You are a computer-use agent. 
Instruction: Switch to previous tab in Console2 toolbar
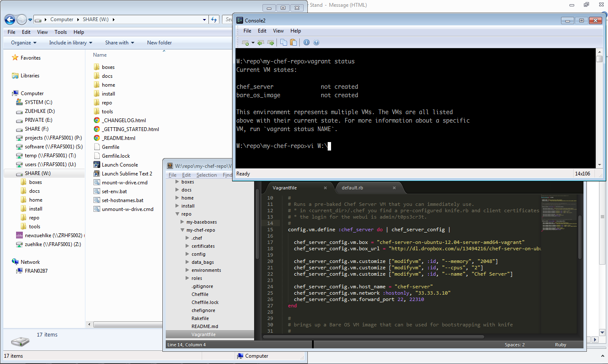tap(260, 43)
